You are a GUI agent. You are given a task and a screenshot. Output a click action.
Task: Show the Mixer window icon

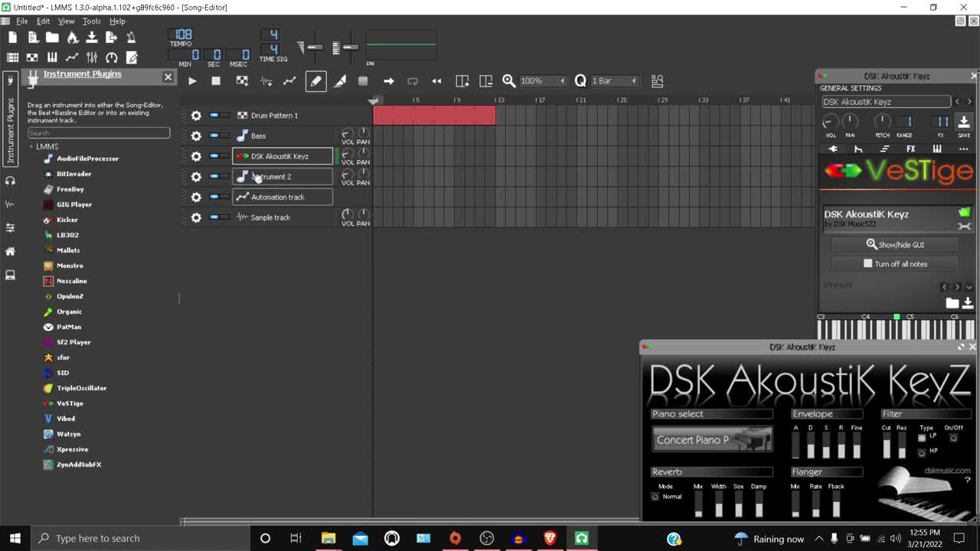tap(92, 57)
